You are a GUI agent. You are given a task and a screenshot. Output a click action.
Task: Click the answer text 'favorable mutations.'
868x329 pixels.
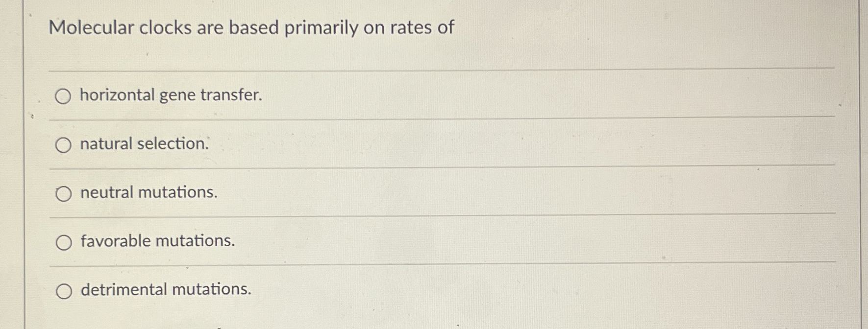coord(157,240)
